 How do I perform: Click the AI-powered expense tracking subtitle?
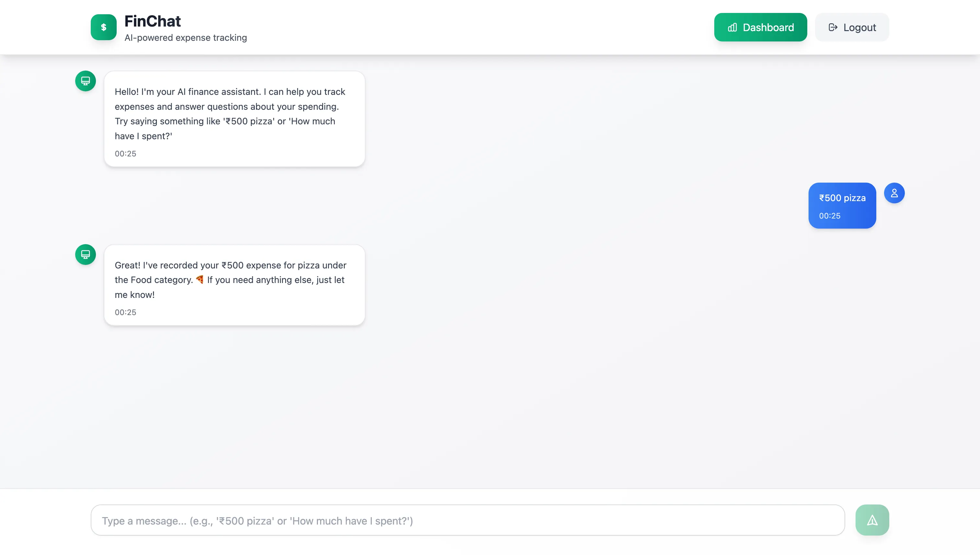point(186,37)
